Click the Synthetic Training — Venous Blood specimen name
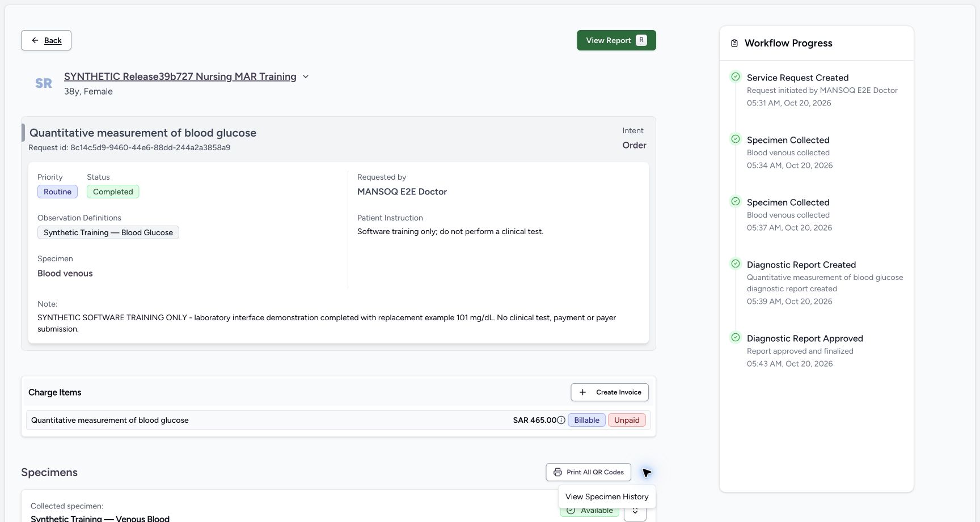Screen dimensions: 980x522 (100, 518)
